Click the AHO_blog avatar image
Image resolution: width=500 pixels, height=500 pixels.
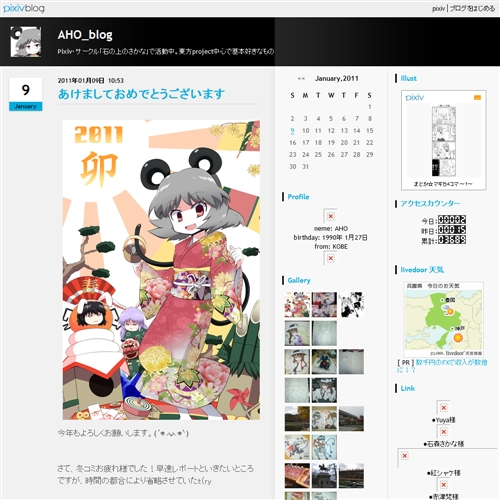coord(26,42)
